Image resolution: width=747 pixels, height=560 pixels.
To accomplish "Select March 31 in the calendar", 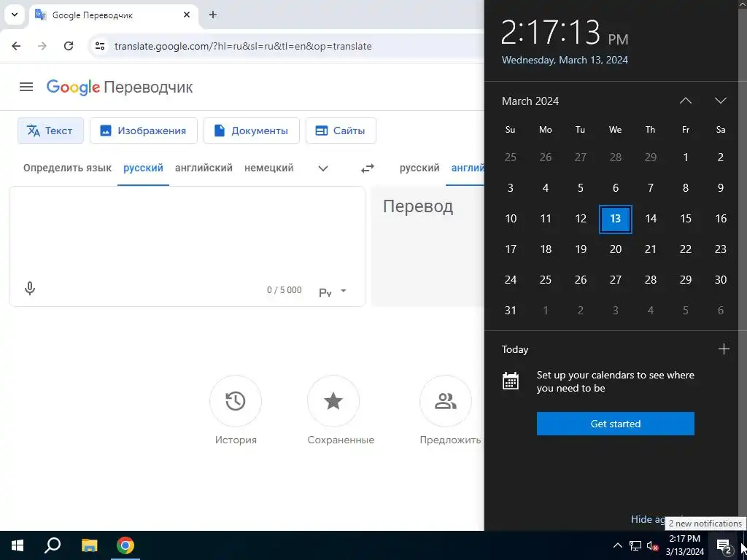I will tap(510, 311).
